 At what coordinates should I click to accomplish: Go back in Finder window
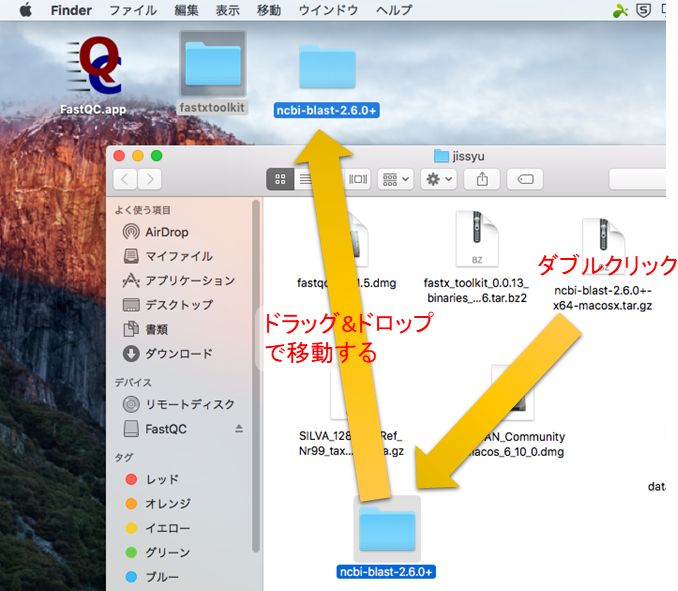coord(125,179)
